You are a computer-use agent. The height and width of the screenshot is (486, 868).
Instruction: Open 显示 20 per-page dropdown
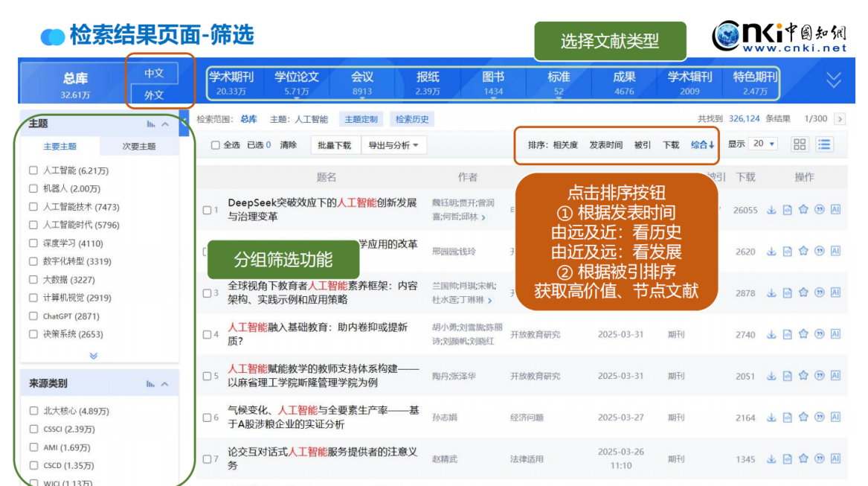tap(764, 144)
